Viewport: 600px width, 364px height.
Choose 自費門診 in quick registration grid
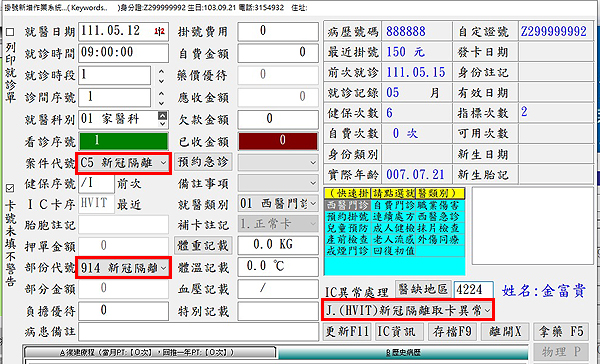coord(393,205)
